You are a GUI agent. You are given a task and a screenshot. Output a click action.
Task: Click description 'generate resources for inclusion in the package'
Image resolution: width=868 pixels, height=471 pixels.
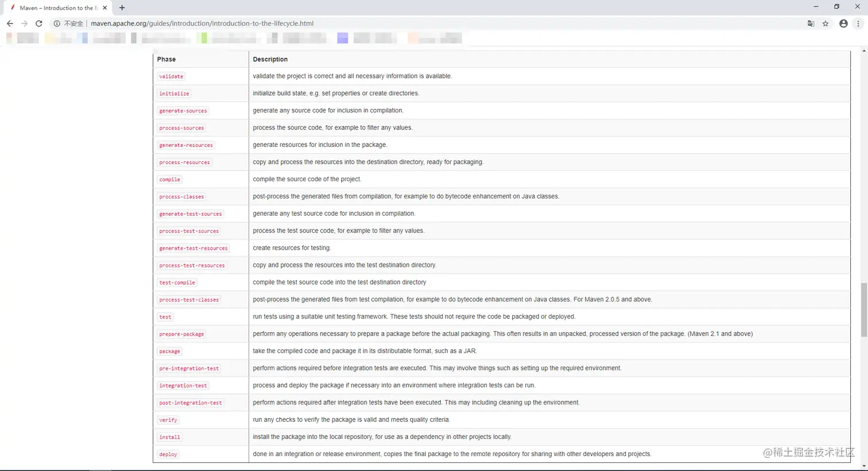(x=320, y=145)
